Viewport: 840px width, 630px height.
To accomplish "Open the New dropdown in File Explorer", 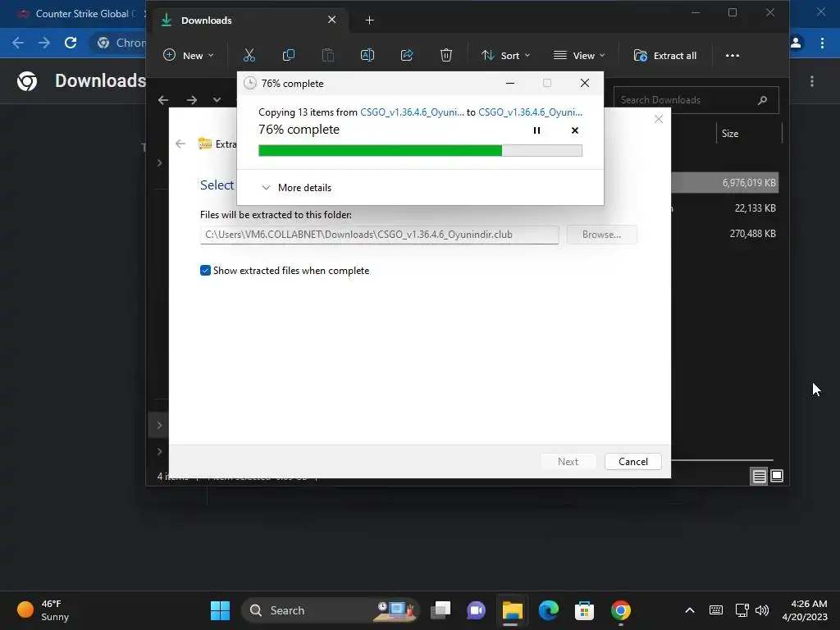I will (188, 55).
